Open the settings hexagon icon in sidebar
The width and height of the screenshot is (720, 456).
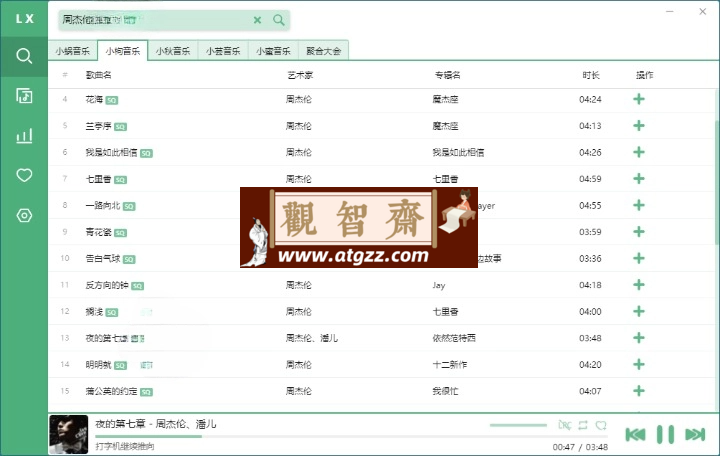(x=24, y=215)
